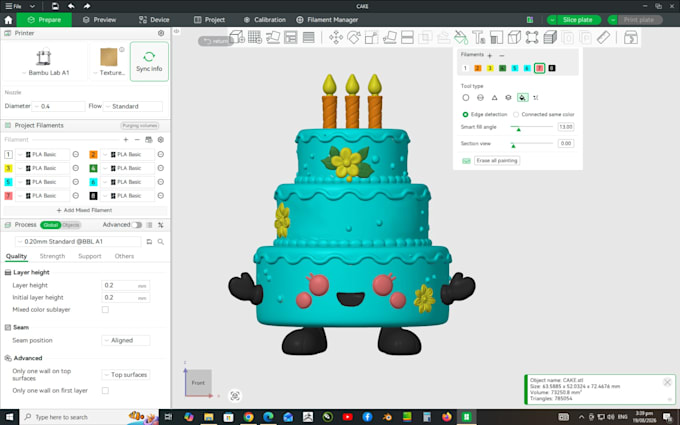The image size is (680, 425).
Task: Select the Edge detection radio button
Action: [x=465, y=114]
